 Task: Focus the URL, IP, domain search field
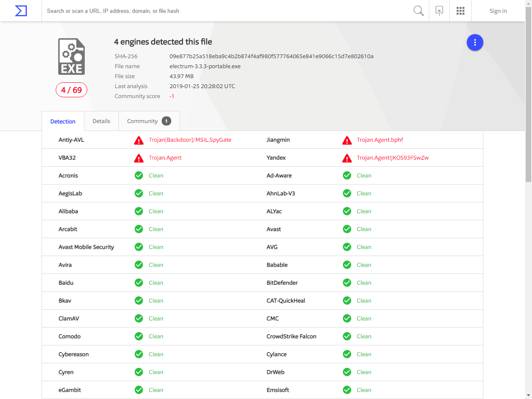[227, 11]
